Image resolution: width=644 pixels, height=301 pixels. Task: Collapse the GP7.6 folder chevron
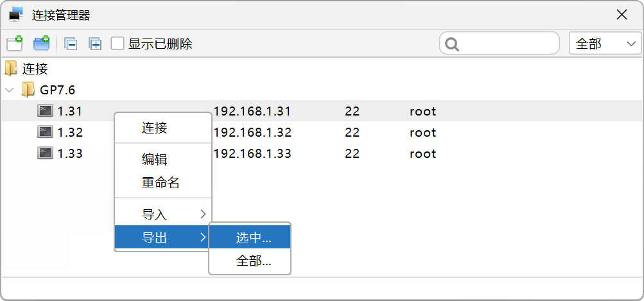click(9, 90)
